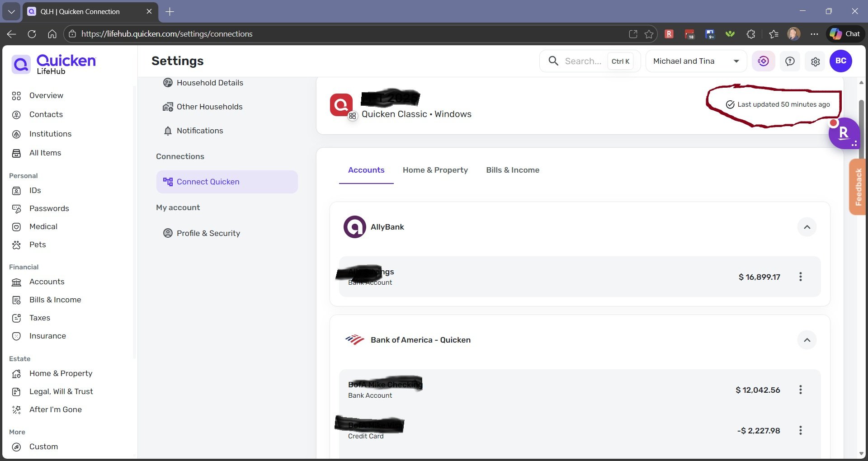Open the Passwords section
Image resolution: width=868 pixels, height=461 pixels.
pos(49,208)
